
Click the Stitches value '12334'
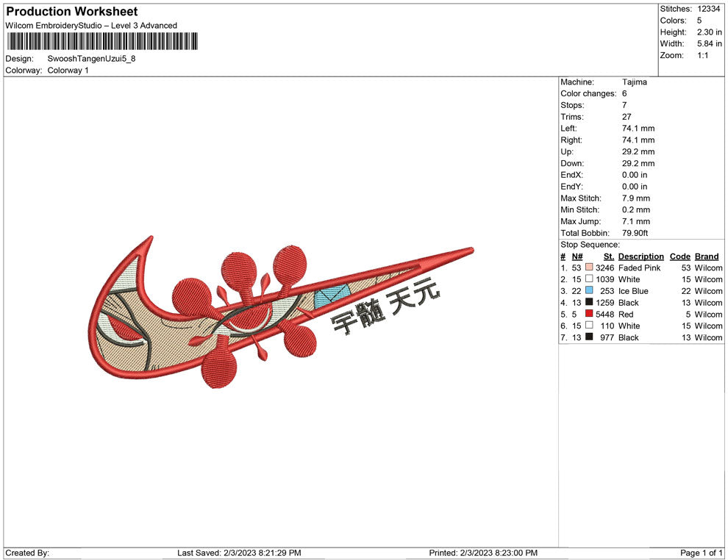coord(708,9)
